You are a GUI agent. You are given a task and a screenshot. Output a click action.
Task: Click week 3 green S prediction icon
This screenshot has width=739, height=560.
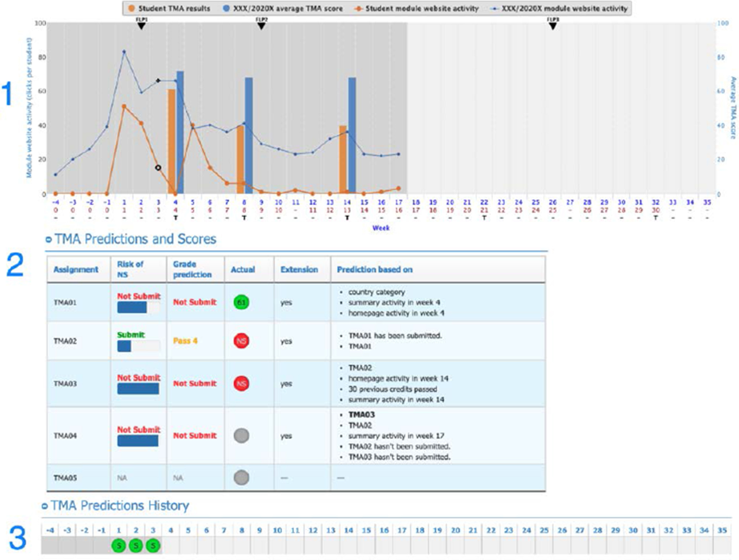click(153, 546)
